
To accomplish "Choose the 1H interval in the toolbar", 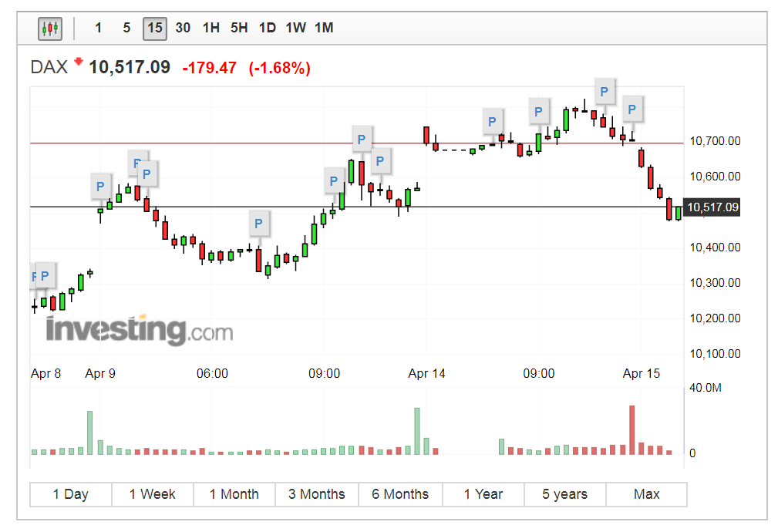I will coord(210,29).
